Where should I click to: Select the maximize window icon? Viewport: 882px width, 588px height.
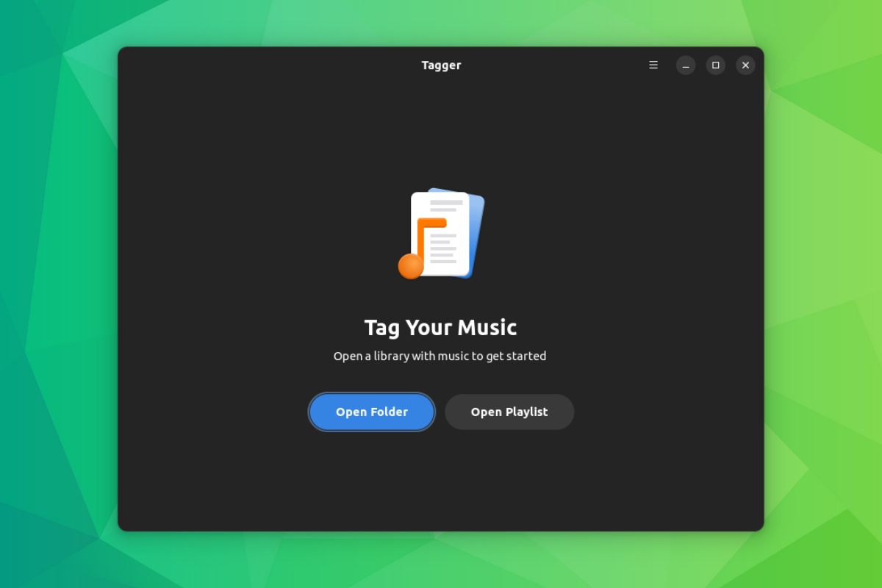pos(715,65)
